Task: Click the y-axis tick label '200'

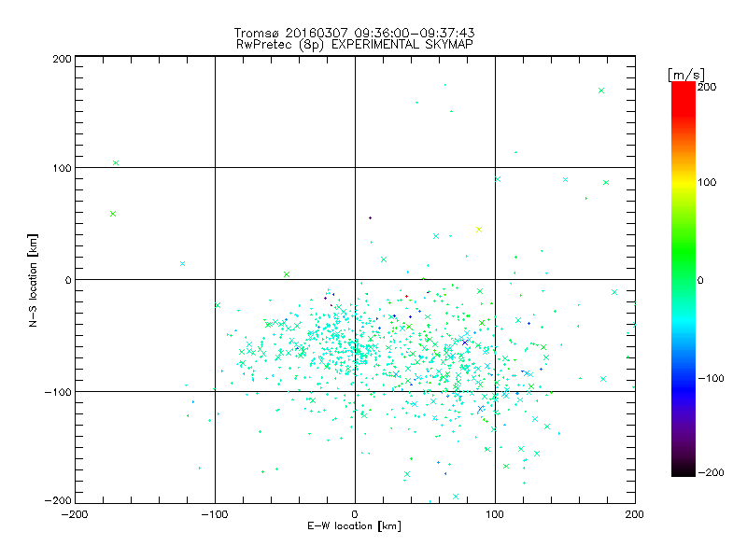Action: click(x=63, y=59)
